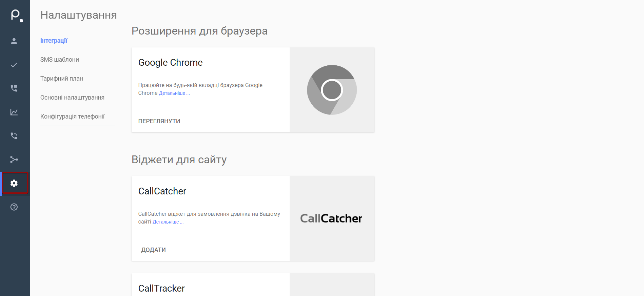Image resolution: width=644 pixels, height=296 pixels.
Task: Click the CallCatcher logo image
Action: tap(331, 218)
